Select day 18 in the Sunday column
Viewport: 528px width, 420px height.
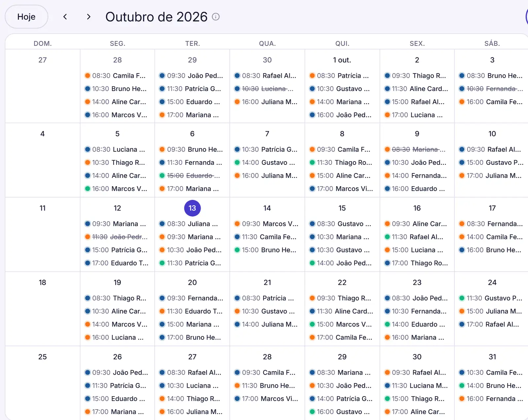pos(43,283)
